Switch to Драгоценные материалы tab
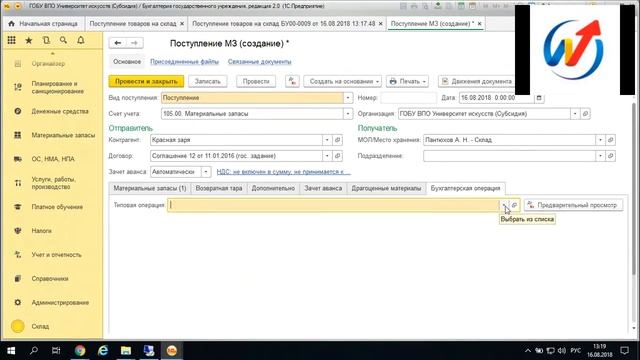The height and width of the screenshot is (360, 640). click(386, 188)
